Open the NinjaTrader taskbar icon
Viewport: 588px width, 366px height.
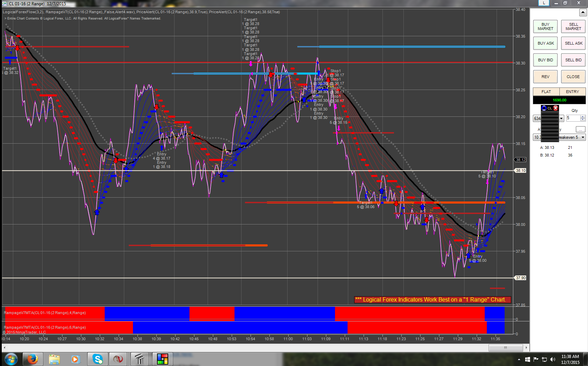tap(119, 359)
